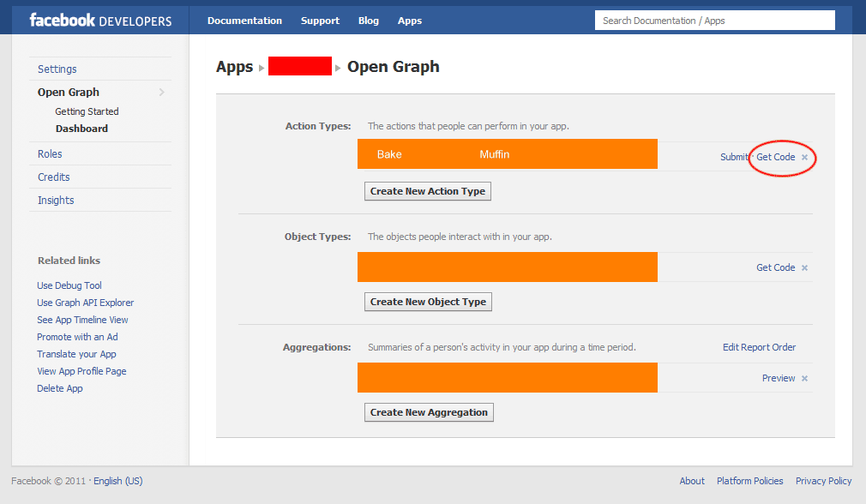This screenshot has width=866, height=504.
Task: Open the Apps menu in top bar
Action: pos(410,21)
